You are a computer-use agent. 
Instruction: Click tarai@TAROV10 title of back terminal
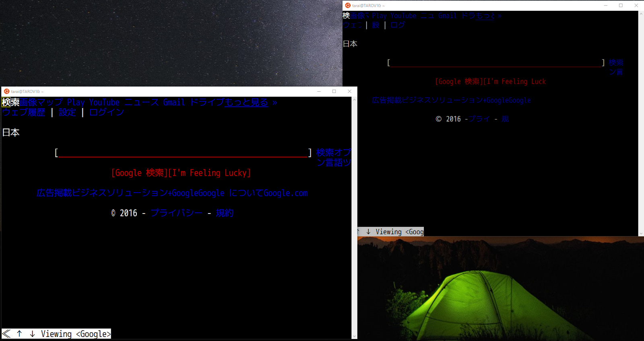tap(369, 6)
